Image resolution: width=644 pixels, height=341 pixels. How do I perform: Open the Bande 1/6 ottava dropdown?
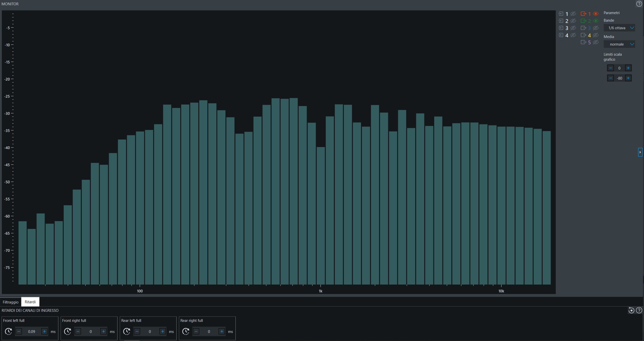[619, 28]
